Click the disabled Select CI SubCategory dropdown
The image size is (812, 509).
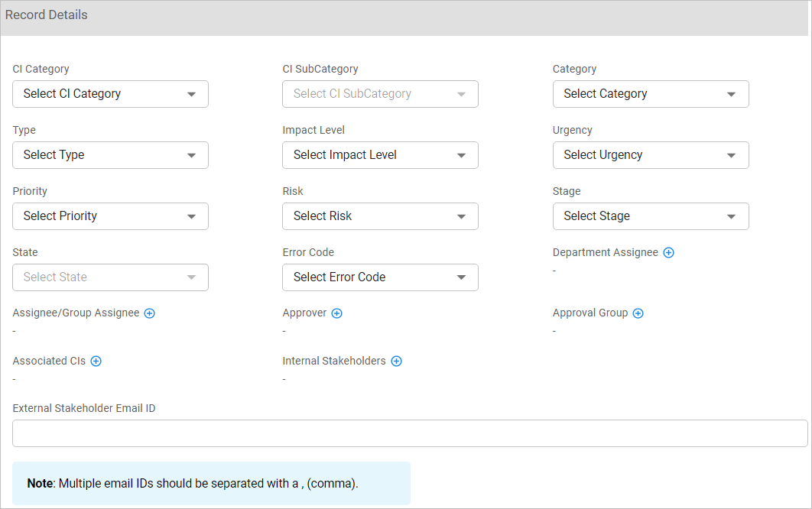(x=380, y=94)
